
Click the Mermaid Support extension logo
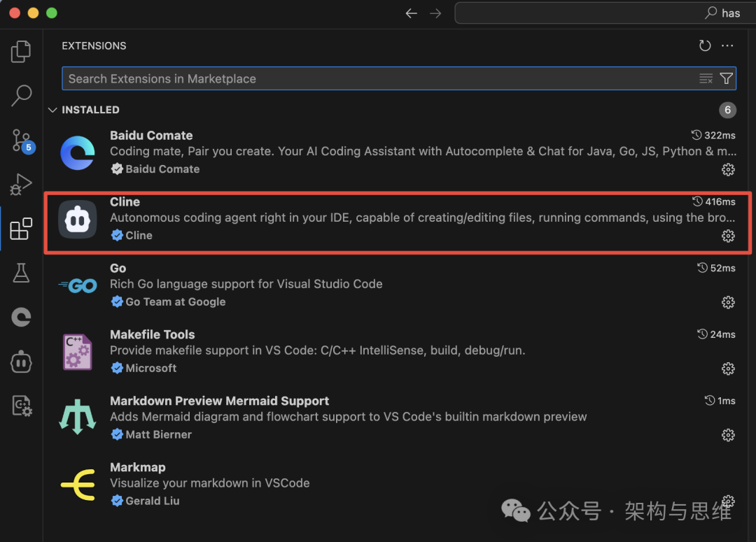[x=78, y=418]
